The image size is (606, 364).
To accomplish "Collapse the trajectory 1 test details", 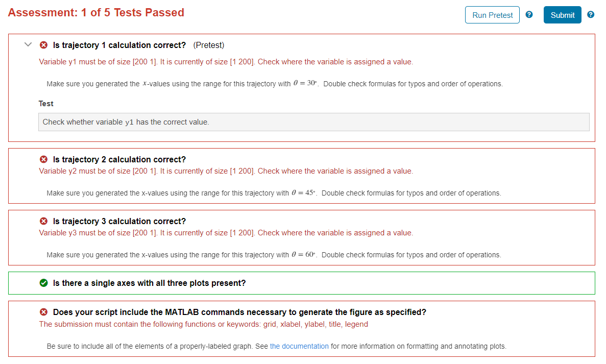I will tap(28, 44).
